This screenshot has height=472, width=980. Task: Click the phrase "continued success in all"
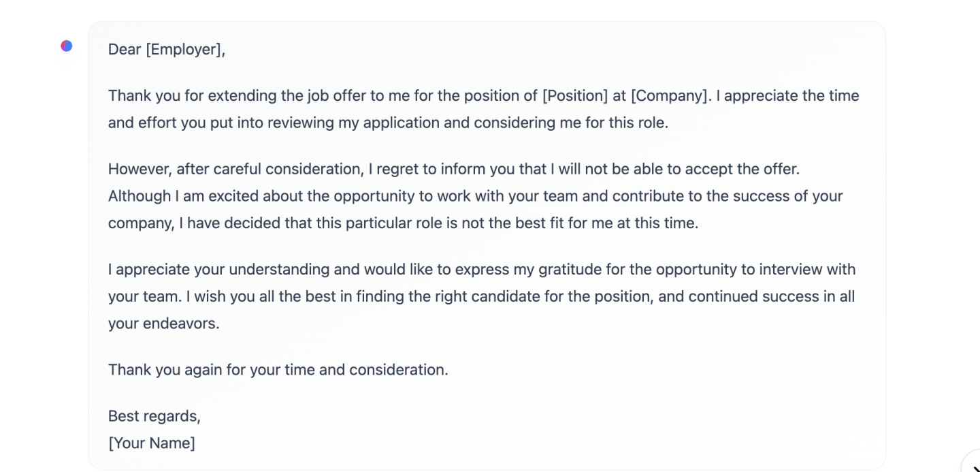[771, 296]
